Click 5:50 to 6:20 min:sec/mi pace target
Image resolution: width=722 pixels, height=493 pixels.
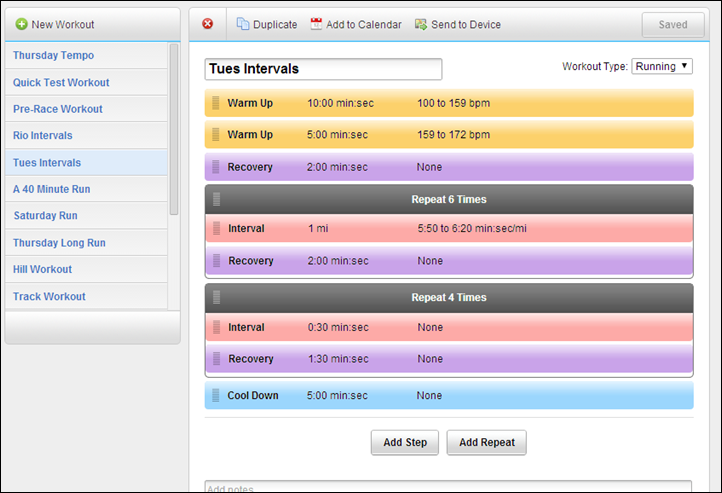(472, 228)
